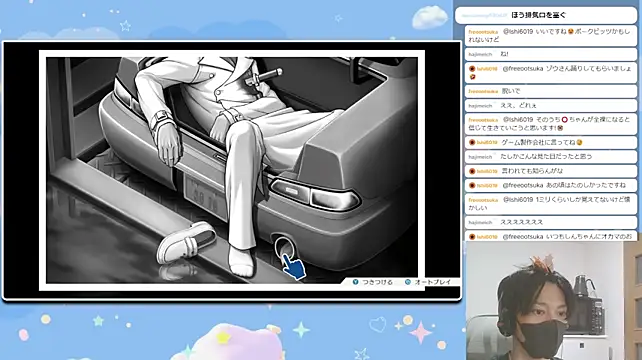Screen dimensions: 642x360
Task: Select chat message たしかこんな見た目だったと思う
Action: pos(551,156)
